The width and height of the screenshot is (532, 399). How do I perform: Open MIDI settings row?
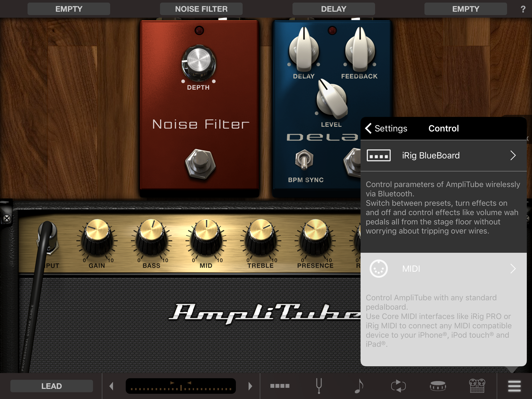[444, 269]
